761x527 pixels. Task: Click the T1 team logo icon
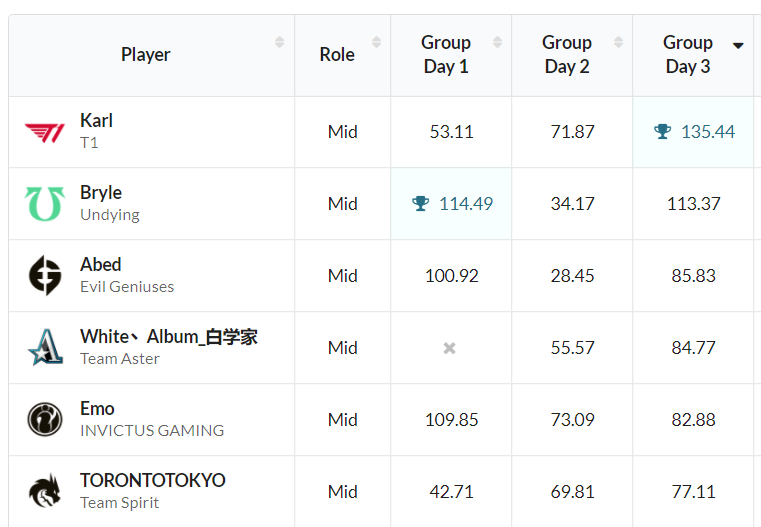point(44,132)
